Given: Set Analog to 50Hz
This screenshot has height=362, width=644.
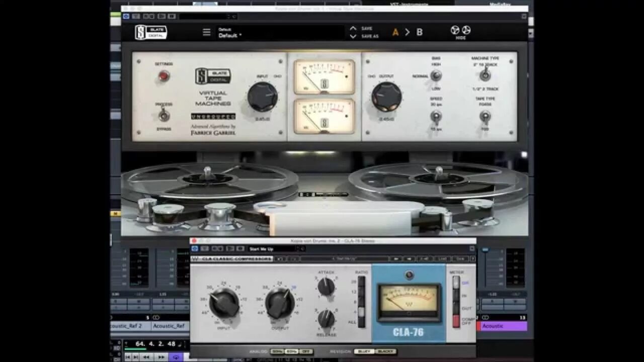Looking at the screenshot, I should (x=277, y=351).
